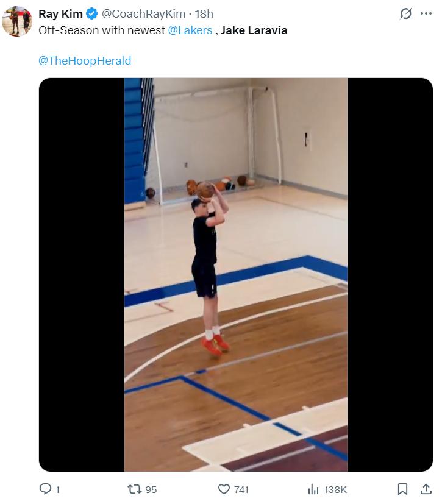Visit the @Lakers mention
Screen dimensions: 442x504
click(190, 30)
